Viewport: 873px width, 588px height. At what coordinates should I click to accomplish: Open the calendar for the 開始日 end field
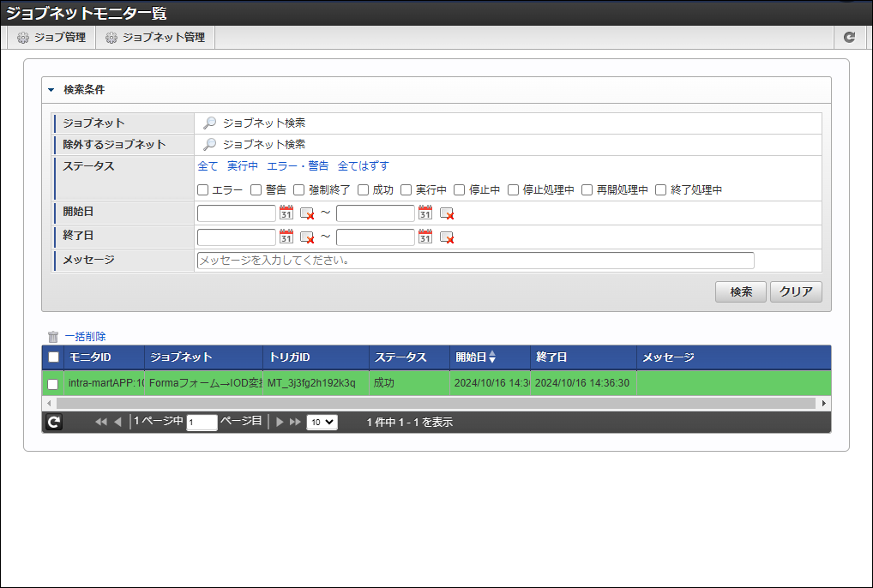425,213
